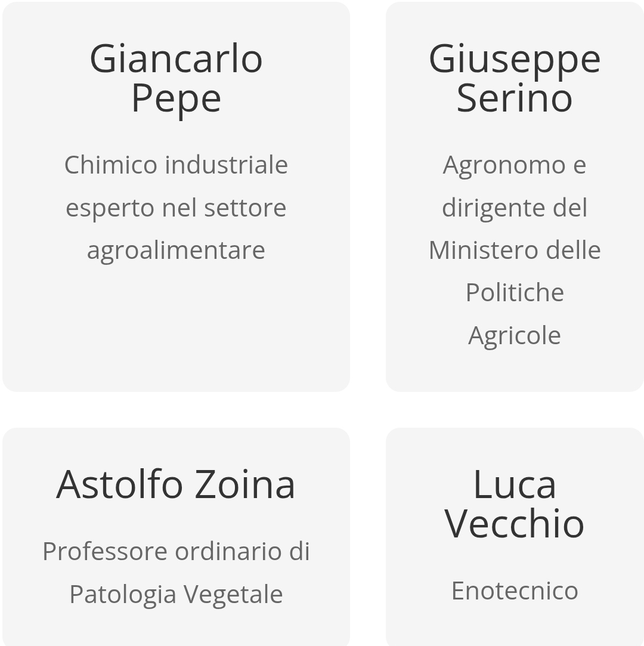Click the word 'Pepe' in first card
The height and width of the screenshot is (646, 644).
coord(177,99)
